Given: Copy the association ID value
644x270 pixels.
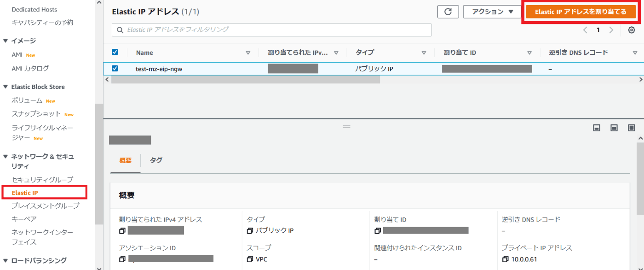Looking at the screenshot, I should tap(122, 259).
